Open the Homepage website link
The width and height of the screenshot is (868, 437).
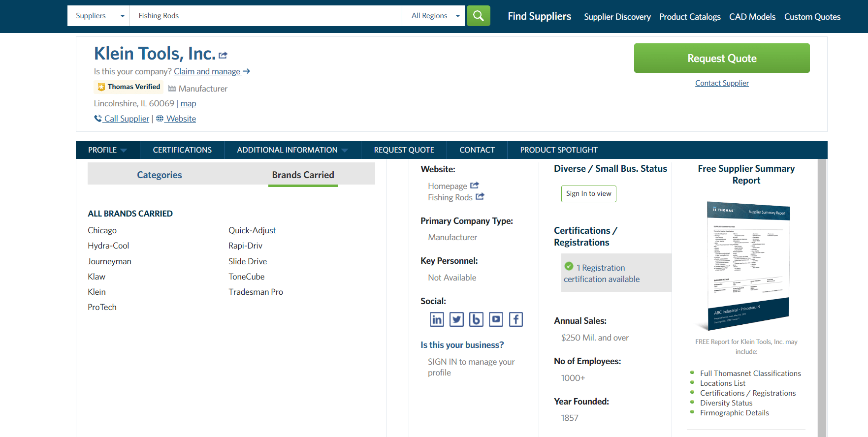[447, 186]
